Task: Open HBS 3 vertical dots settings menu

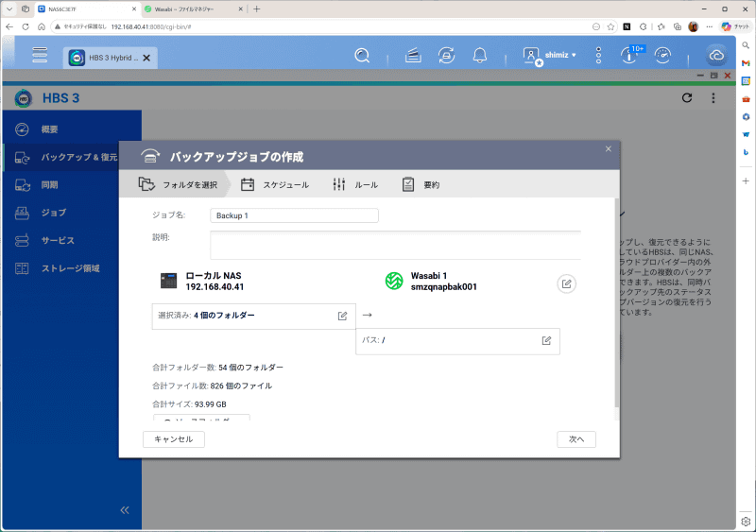Action: 713,98
